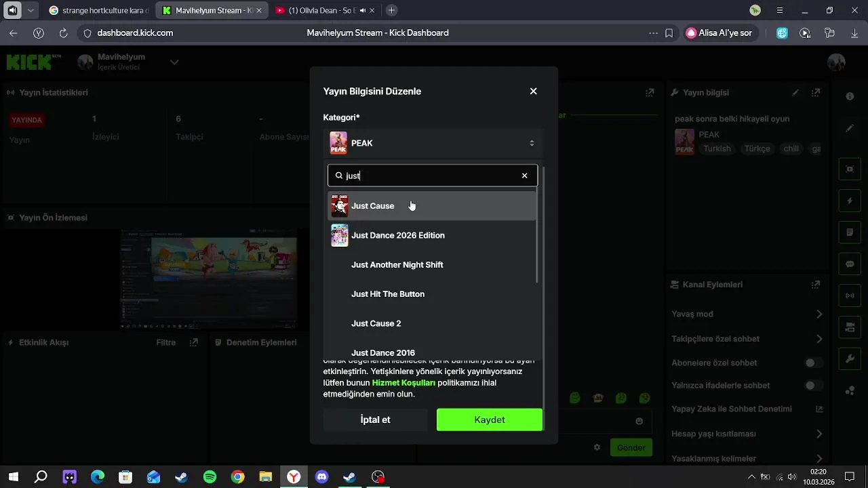
Task: Mute the Olivia Dean tab audio icon
Action: tap(363, 10)
